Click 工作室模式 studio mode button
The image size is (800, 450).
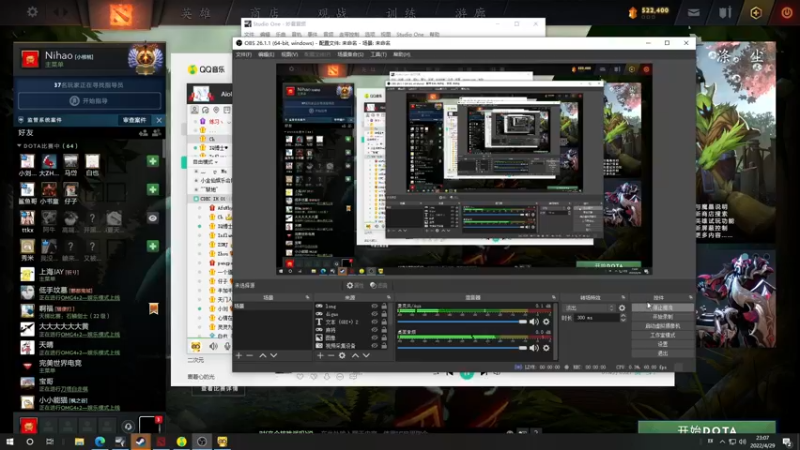click(x=662, y=335)
